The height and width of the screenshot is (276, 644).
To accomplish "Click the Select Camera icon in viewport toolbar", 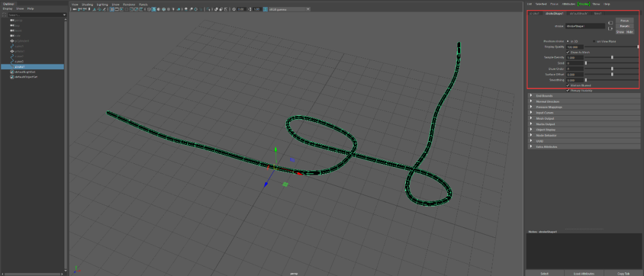I will 75,9.
